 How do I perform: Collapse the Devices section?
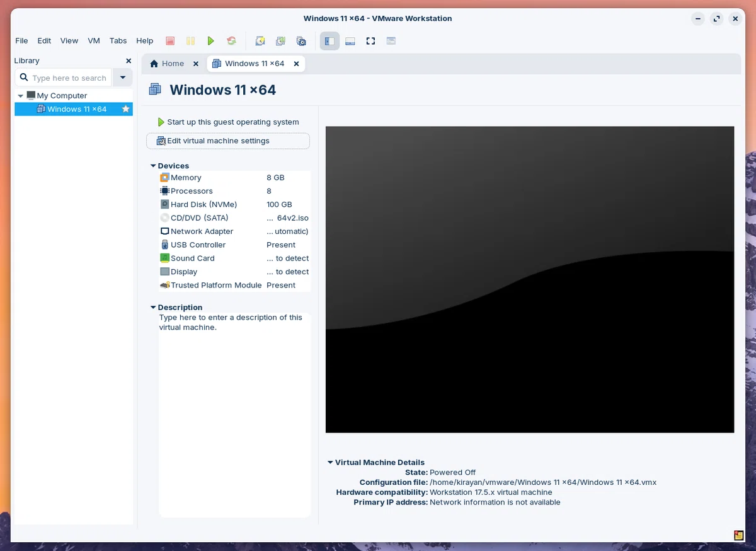click(153, 166)
